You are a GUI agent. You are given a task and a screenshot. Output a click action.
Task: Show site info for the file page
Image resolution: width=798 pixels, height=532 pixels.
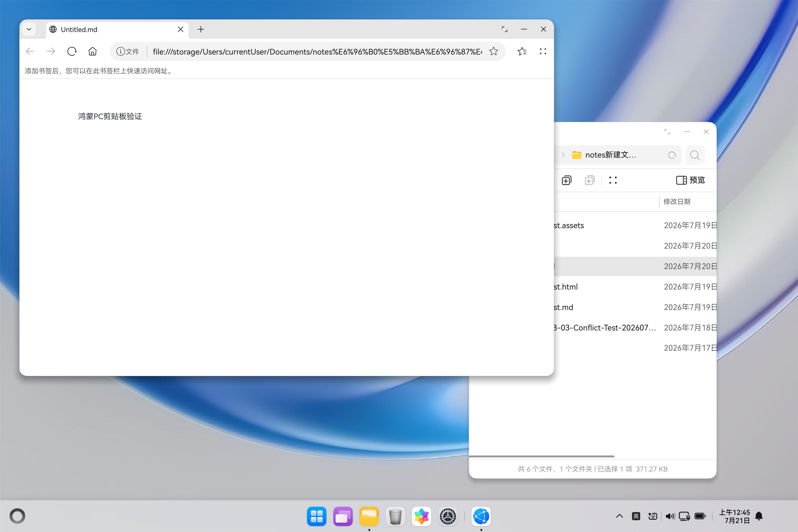[128, 52]
